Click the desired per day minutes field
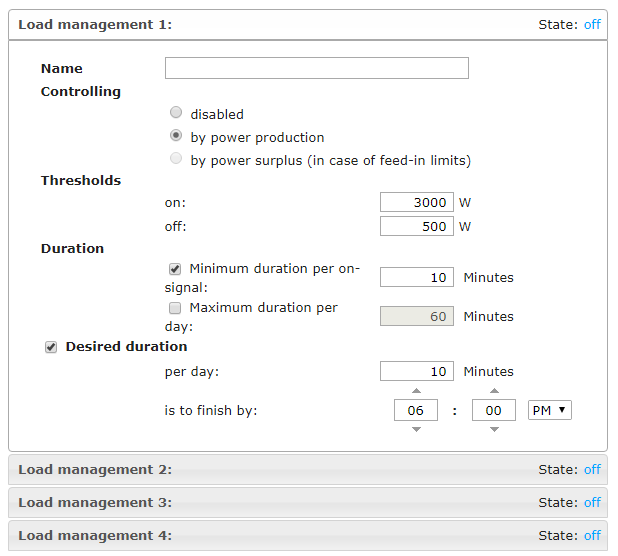 coord(417,371)
